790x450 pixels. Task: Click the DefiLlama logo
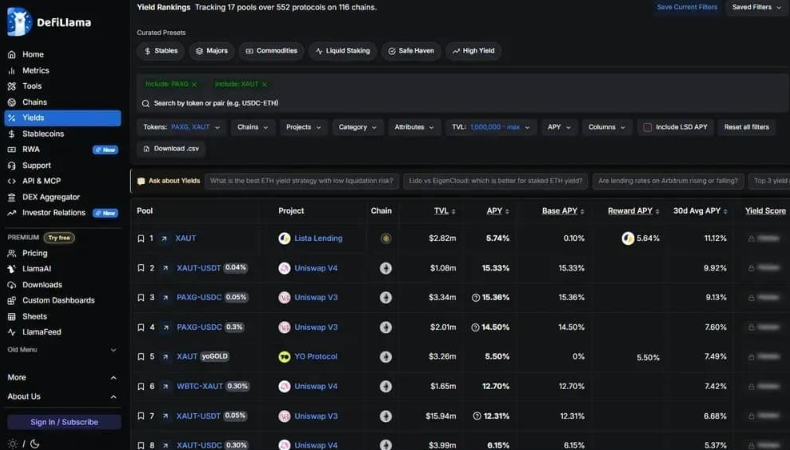49,22
